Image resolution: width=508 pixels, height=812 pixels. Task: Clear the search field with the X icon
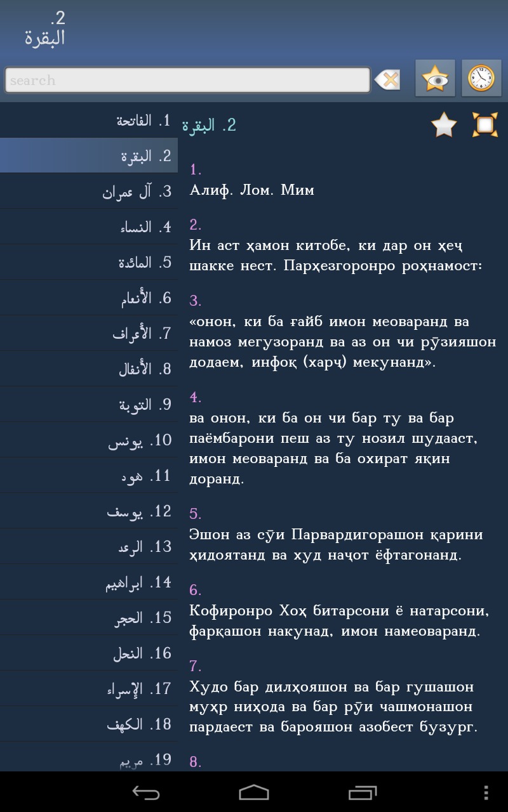click(x=387, y=80)
